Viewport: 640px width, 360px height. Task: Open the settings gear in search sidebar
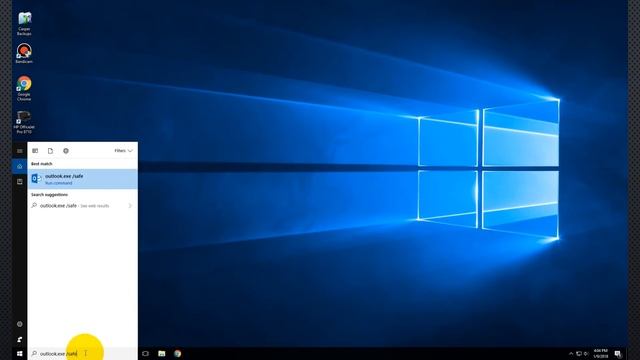20,324
